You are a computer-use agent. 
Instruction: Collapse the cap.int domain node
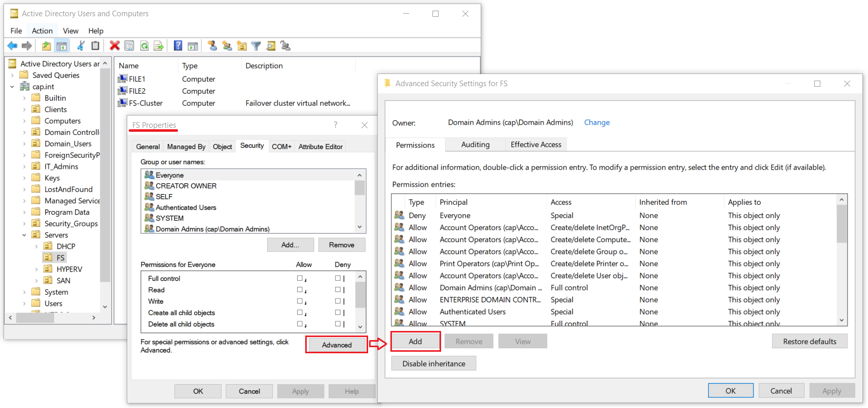(12, 87)
